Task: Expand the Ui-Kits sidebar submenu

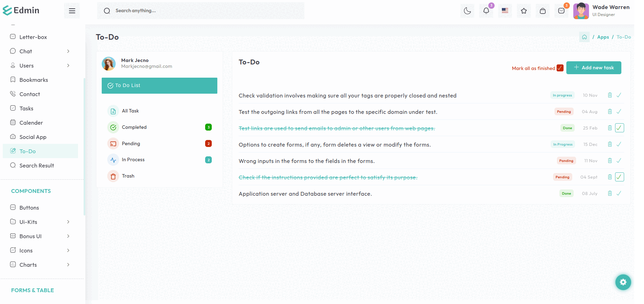Action: [68, 222]
